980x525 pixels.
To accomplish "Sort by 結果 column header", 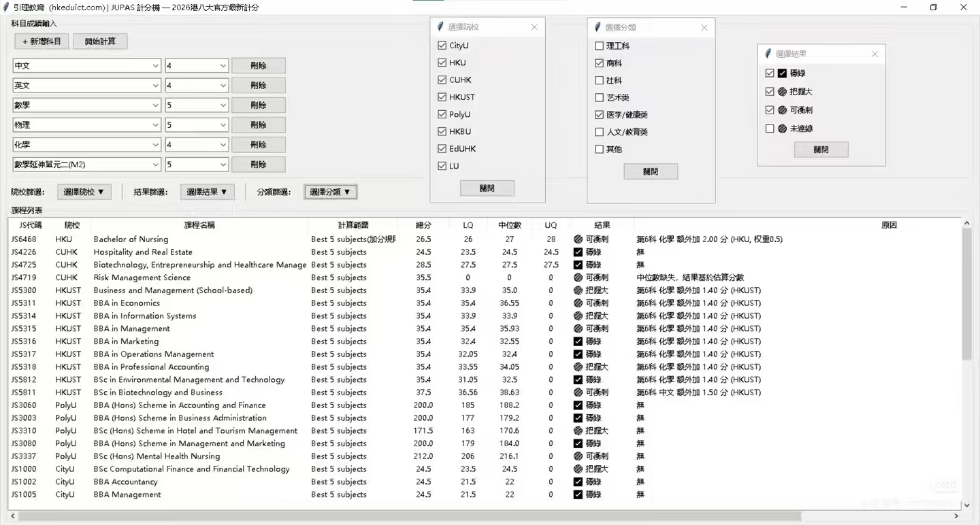I will tap(602, 225).
